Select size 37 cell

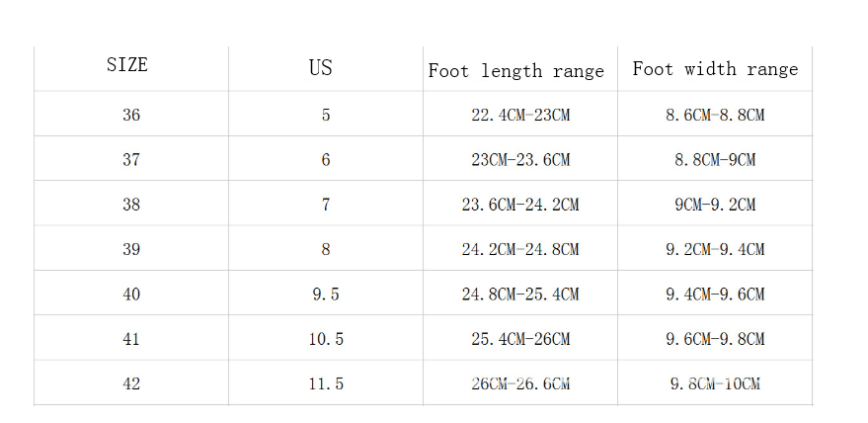coord(131,160)
